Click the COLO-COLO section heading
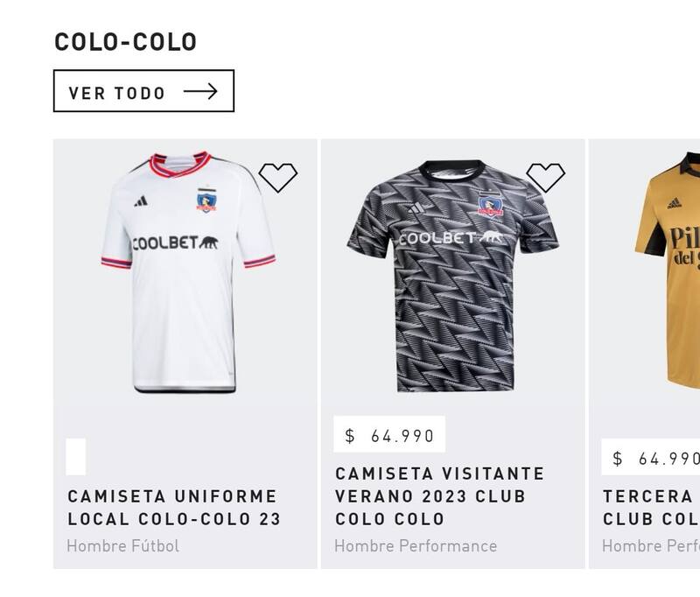Screen dimensions: 700x597 pyautogui.click(x=126, y=41)
